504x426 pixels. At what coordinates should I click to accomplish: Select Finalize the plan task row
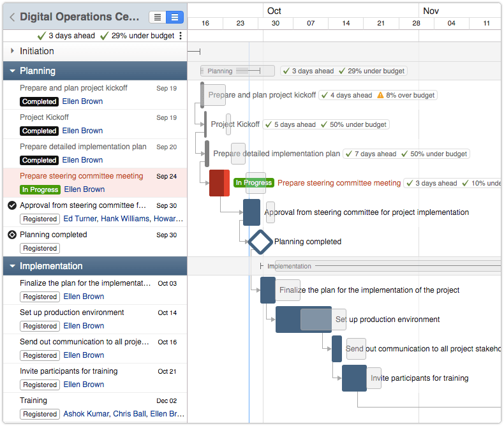point(95,290)
